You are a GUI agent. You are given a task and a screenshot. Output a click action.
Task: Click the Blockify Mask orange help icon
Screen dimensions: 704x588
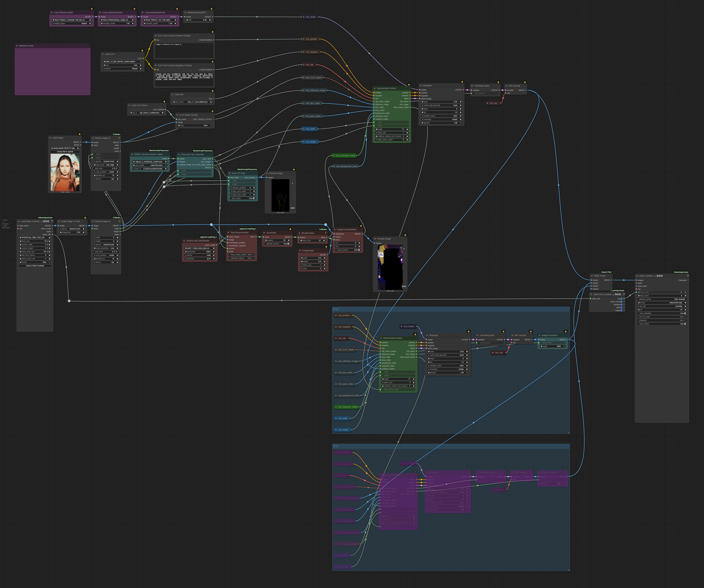click(326, 233)
